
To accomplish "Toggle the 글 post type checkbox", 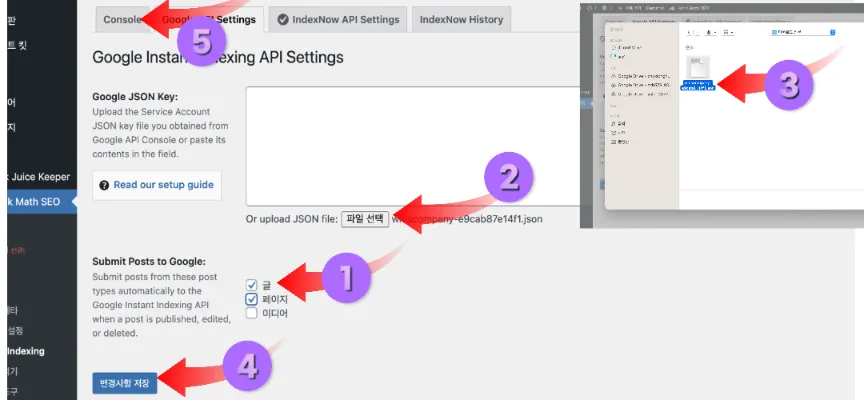I will pyautogui.click(x=251, y=285).
